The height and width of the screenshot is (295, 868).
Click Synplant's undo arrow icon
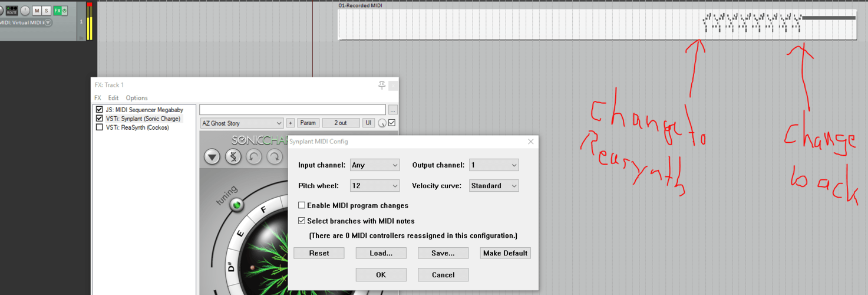(254, 157)
